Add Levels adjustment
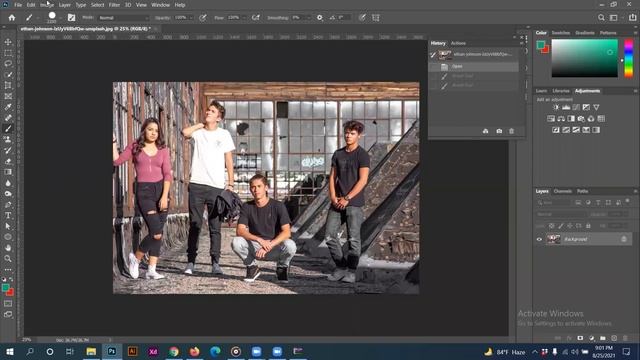 pyautogui.click(x=566, y=107)
